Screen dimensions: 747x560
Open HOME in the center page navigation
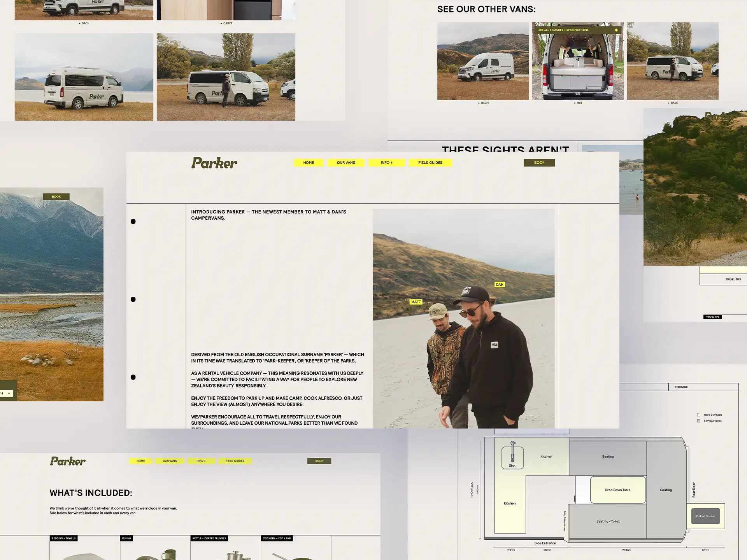[x=309, y=163]
